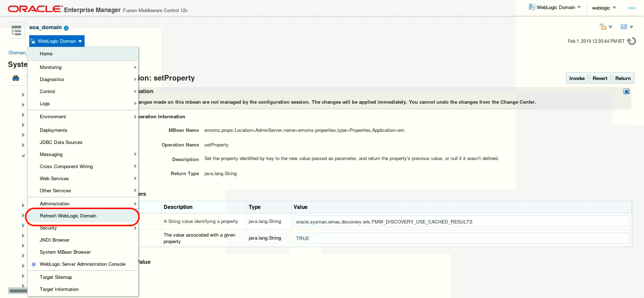The image size is (644, 298).
Task: Click the value field containing TRUE
Action: click(461, 238)
